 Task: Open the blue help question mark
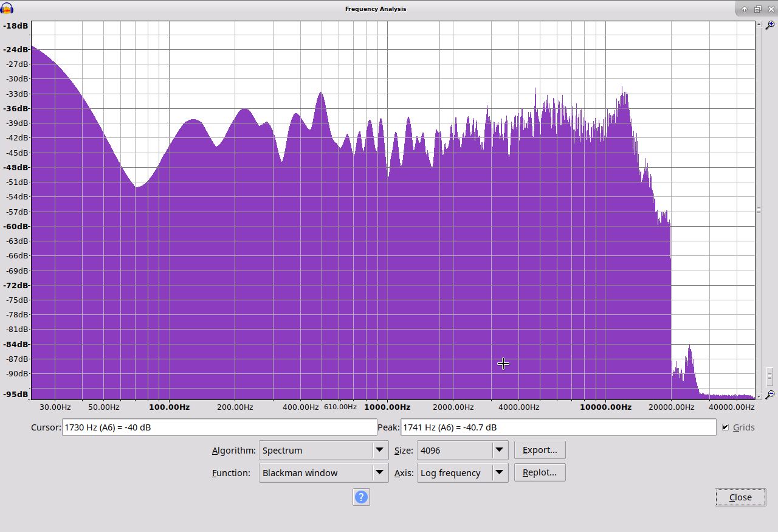point(361,497)
